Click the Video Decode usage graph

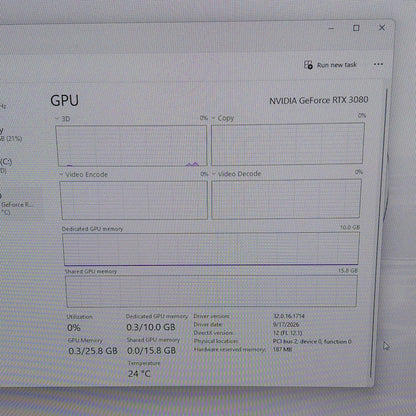tap(286, 199)
